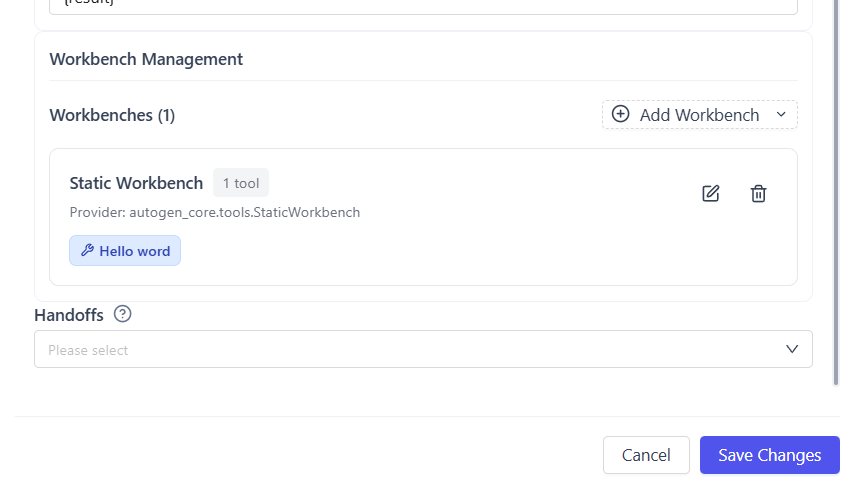This screenshot has height=492, width=868.
Task: Delete the Static Workbench with trash icon
Action: point(758,194)
